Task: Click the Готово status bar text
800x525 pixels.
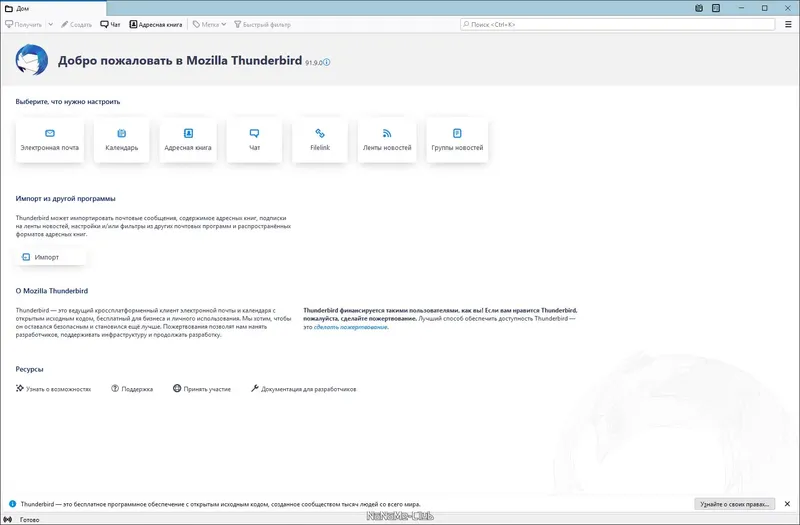Action: pos(29,520)
